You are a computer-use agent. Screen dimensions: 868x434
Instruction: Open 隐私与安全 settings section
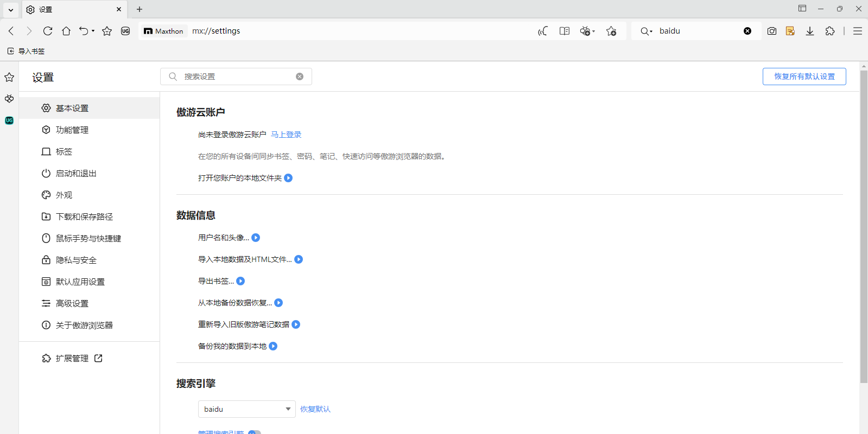click(x=76, y=260)
